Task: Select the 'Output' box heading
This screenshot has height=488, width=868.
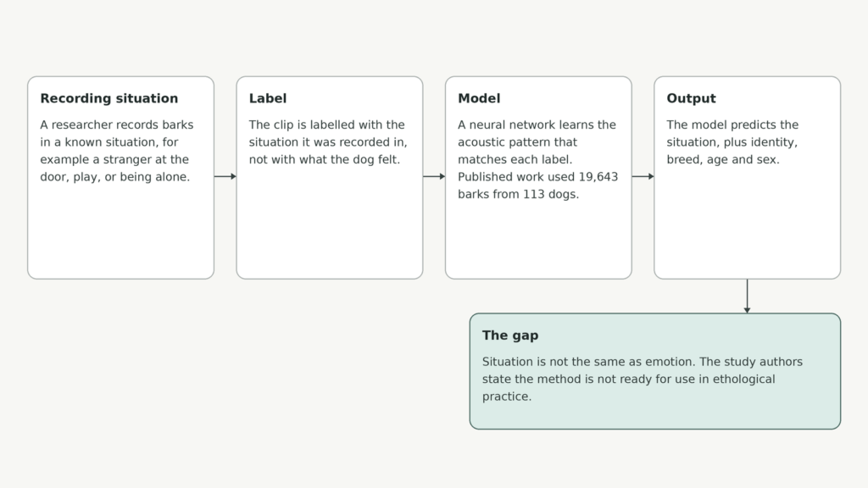Action: coord(691,98)
